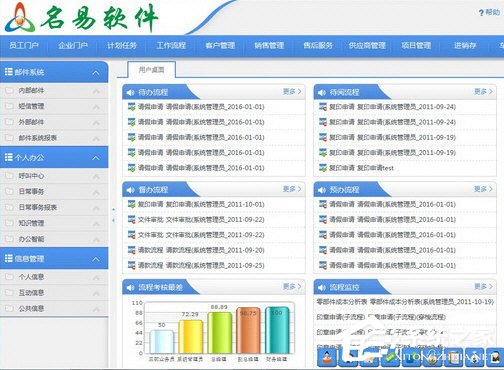This screenshot has height=370, width=504.
Task: Click the speaker icon in 督办流程 header
Action: pyautogui.click(x=130, y=190)
